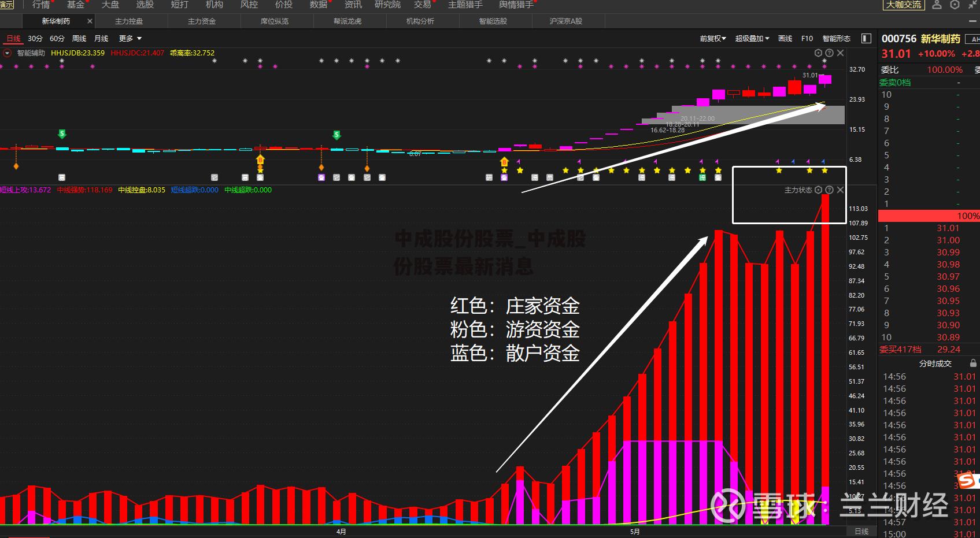Open the hexagon settings icon in top bar
The width and height of the screenshot is (980, 538).
click(x=955, y=5)
